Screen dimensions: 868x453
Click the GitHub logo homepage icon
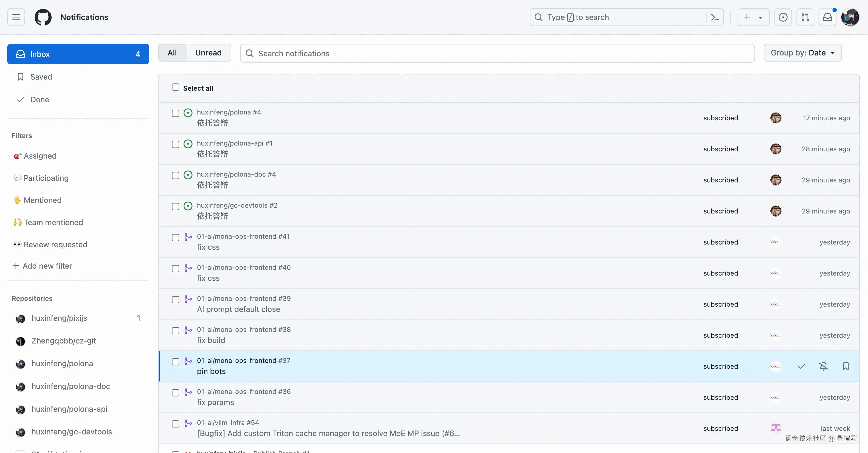point(43,17)
